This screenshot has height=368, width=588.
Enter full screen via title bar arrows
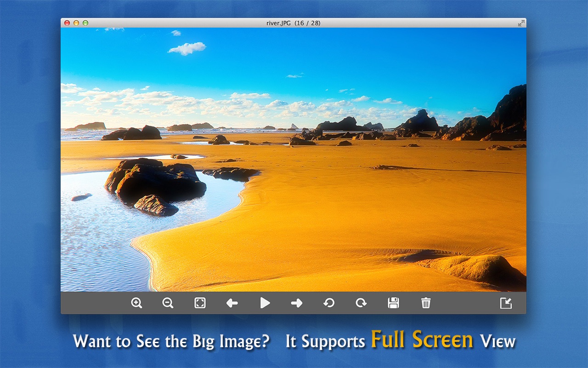[521, 23]
